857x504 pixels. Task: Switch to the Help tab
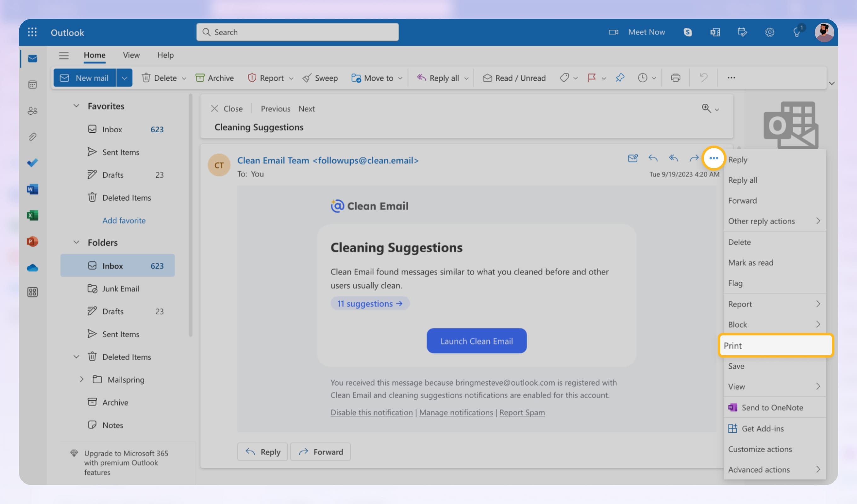coord(165,55)
